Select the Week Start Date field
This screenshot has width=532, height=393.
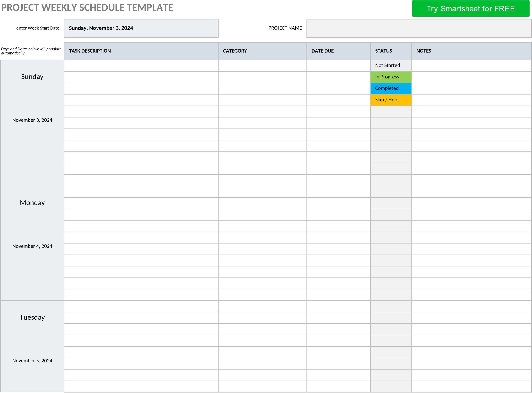(141, 28)
